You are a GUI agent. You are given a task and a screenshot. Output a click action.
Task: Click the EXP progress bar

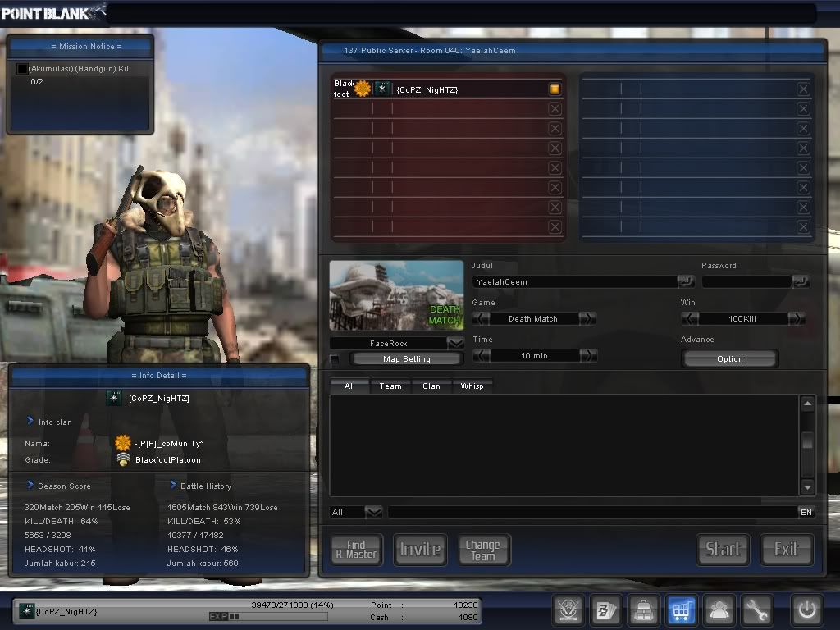(268, 617)
